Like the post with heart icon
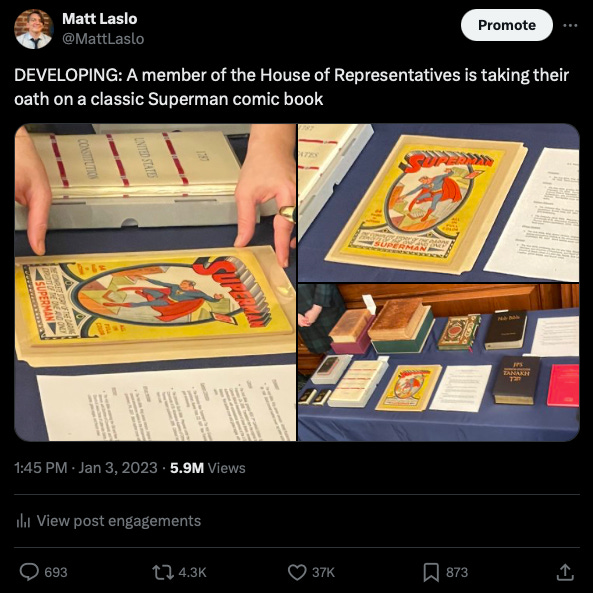 click(297, 572)
